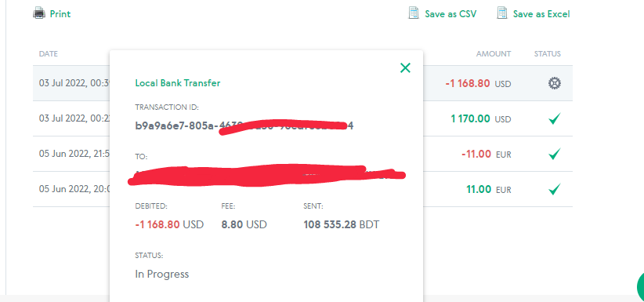Viewport: 644px width, 302px height.
Task: Click the green chat bubble at edge
Action: (640, 286)
